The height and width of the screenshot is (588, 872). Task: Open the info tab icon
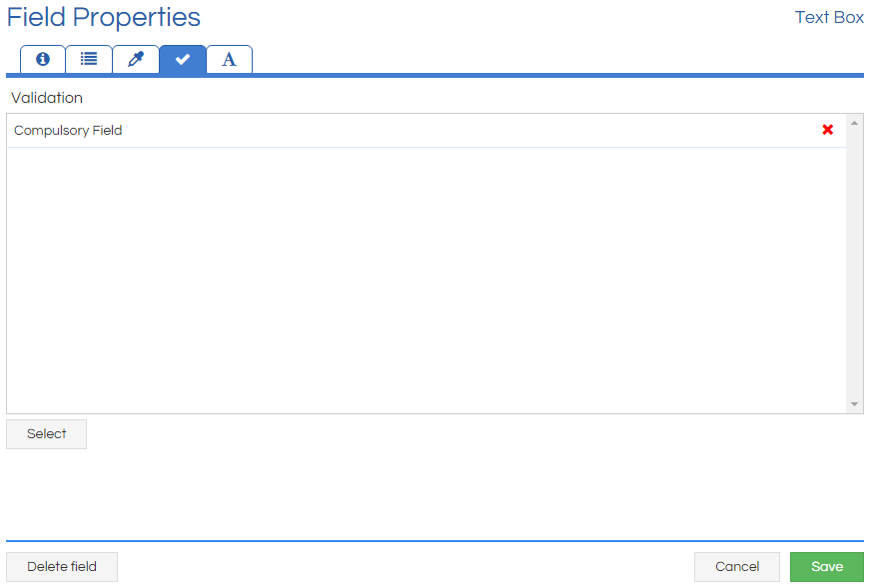(43, 59)
